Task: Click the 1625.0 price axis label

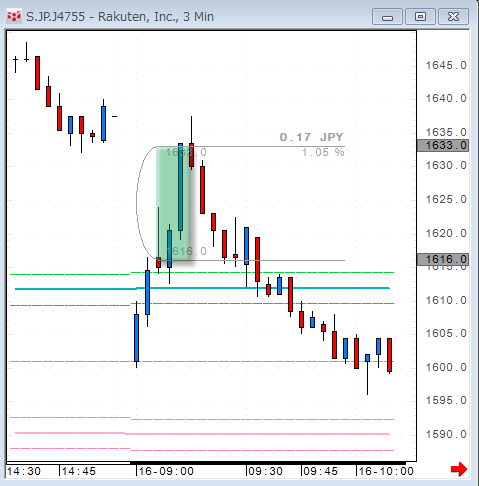Action: (x=446, y=199)
